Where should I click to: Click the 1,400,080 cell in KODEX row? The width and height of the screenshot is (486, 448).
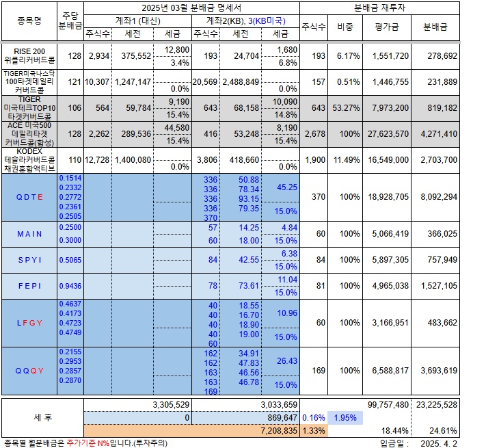coord(133,160)
